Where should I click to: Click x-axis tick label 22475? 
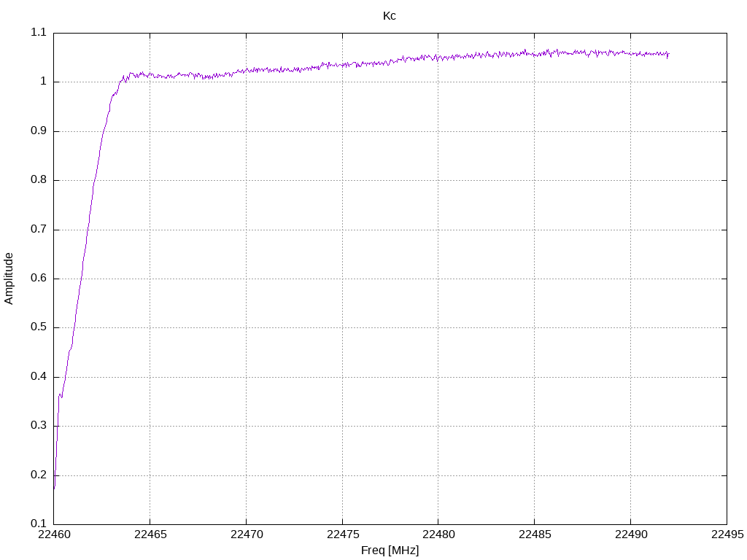tap(343, 534)
